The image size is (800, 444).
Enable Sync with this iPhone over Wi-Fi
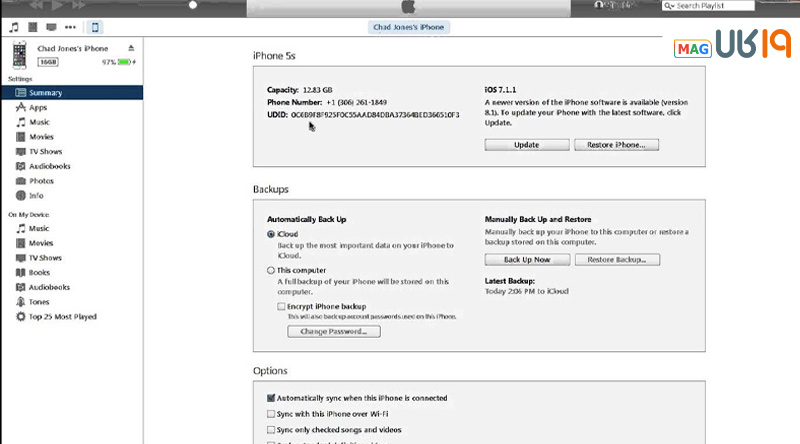271,413
